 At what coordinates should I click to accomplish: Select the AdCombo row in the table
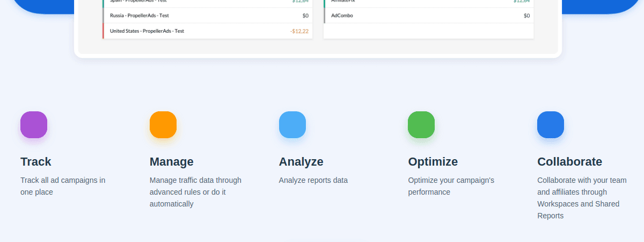pyautogui.click(x=342, y=16)
